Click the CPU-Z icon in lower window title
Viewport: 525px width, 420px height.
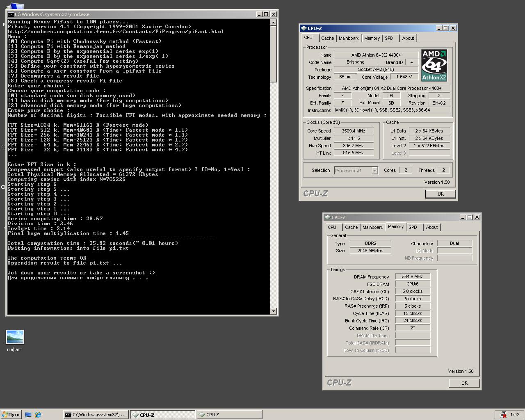pos(328,217)
